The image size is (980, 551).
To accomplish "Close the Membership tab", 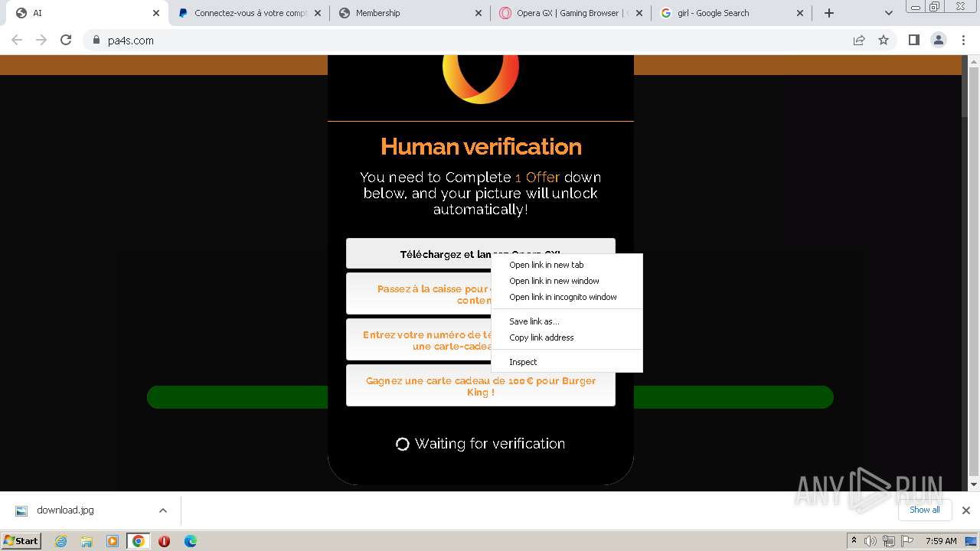I will click(x=479, y=13).
